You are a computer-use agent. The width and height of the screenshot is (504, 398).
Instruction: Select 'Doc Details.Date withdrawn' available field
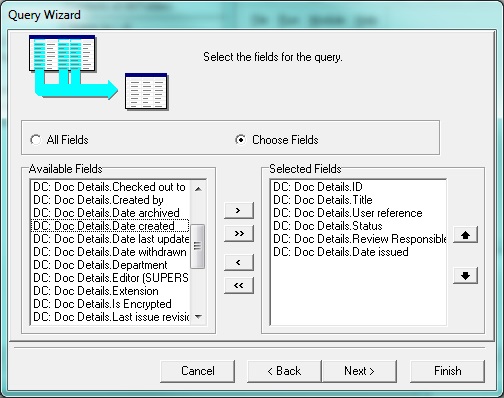tap(110, 252)
